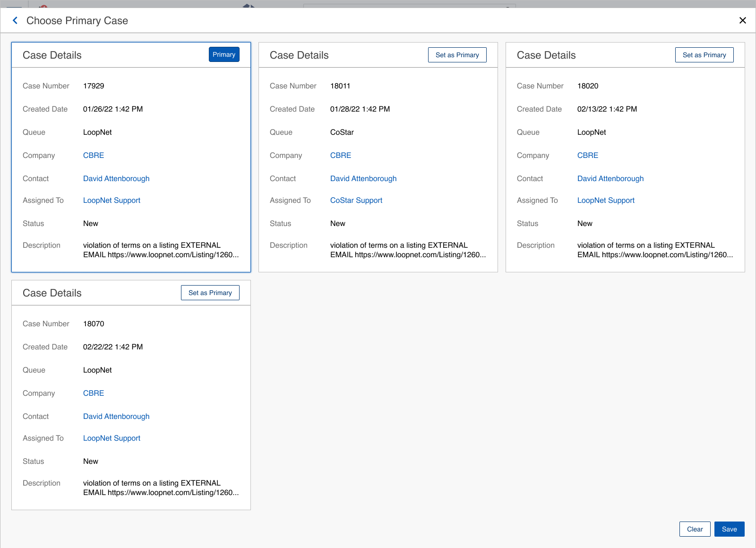Open David Attenborough contact in case 18070
756x548 pixels.
tap(116, 416)
